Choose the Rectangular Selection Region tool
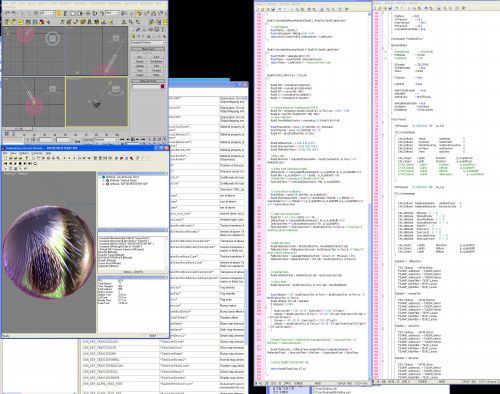The height and width of the screenshot is (394, 500). click(x=73, y=13)
